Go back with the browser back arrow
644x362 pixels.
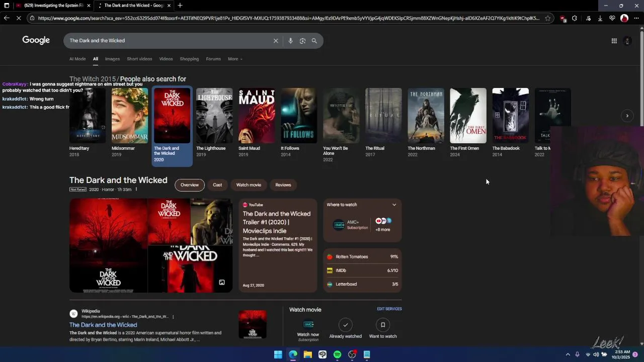[x=6, y=18]
